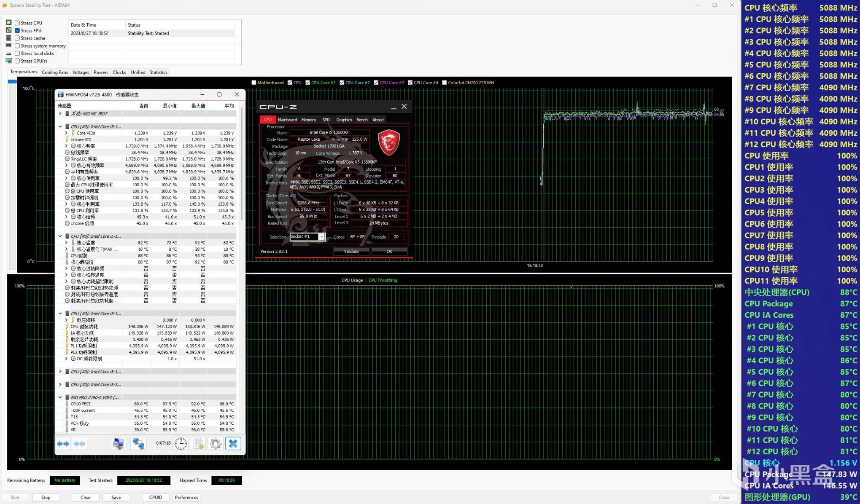Open the Memory tab in CPU-Z
The width and height of the screenshot is (860, 504).
pyautogui.click(x=308, y=120)
